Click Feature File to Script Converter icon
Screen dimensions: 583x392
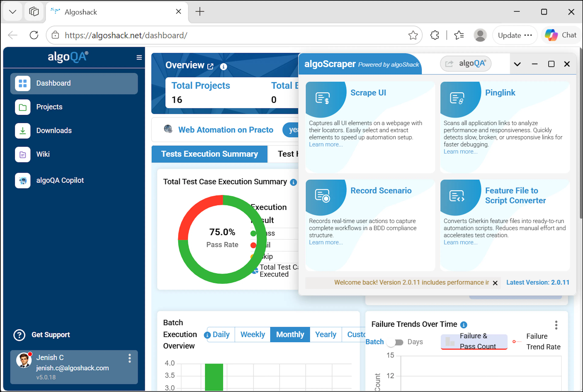[457, 196]
